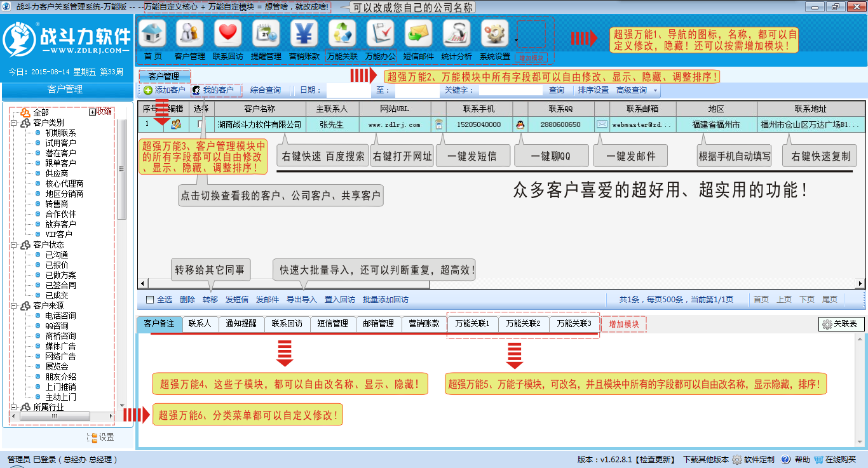Image resolution: width=868 pixels, height=468 pixels.
Task: Click the 排序设置 button
Action: (x=593, y=90)
